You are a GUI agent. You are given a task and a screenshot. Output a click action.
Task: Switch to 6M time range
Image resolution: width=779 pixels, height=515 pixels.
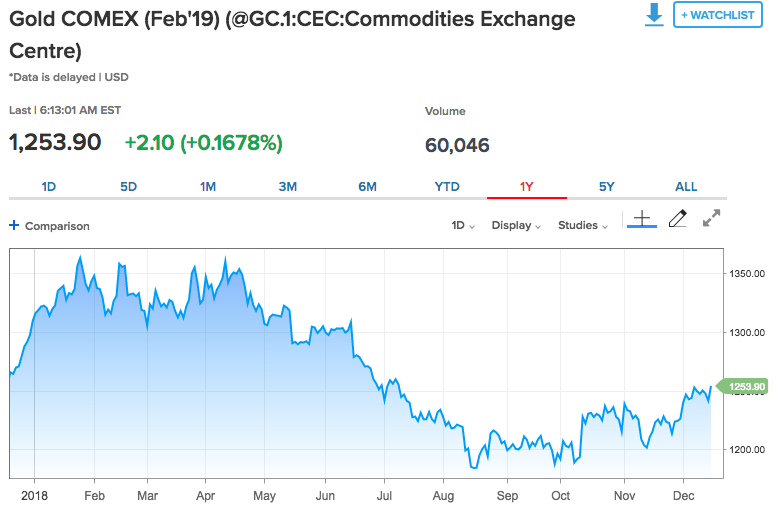[x=367, y=187]
